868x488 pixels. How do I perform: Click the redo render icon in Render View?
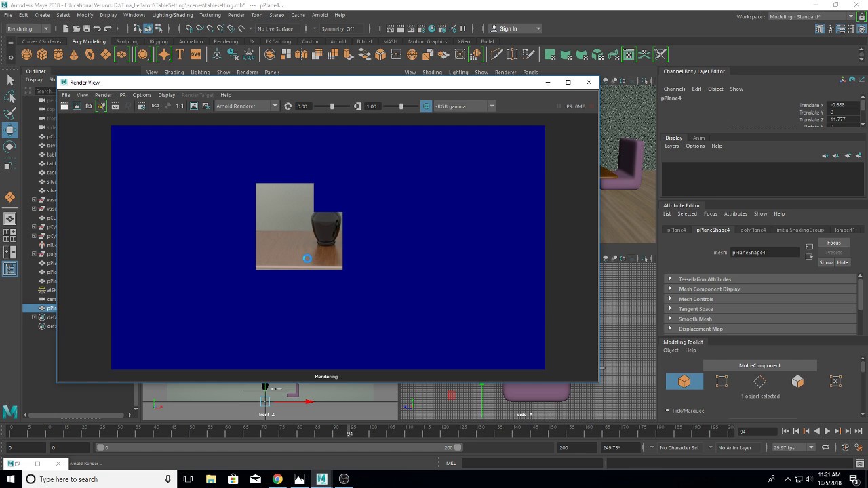click(64, 106)
